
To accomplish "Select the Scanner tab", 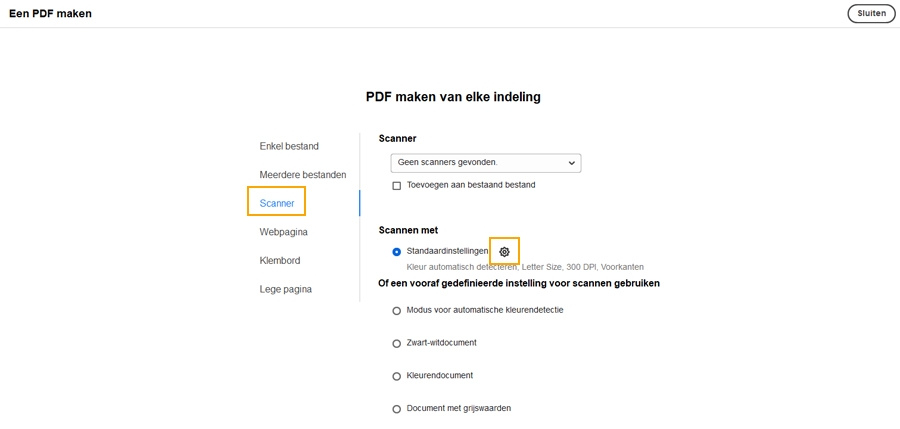I will [277, 203].
